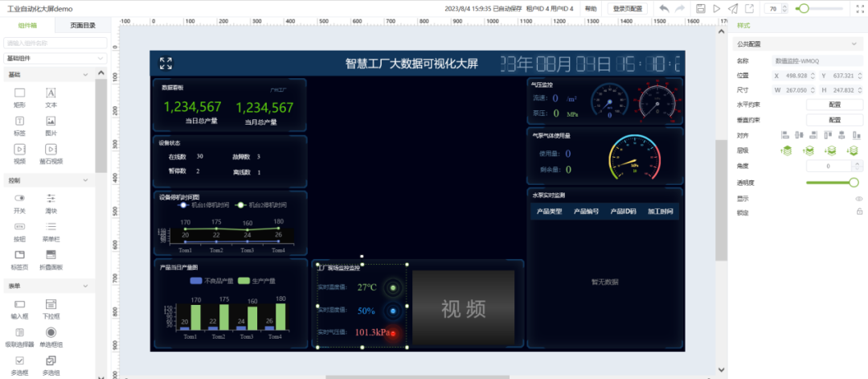Align left using first 对齐 icon
The height and width of the screenshot is (379, 868).
click(x=785, y=134)
